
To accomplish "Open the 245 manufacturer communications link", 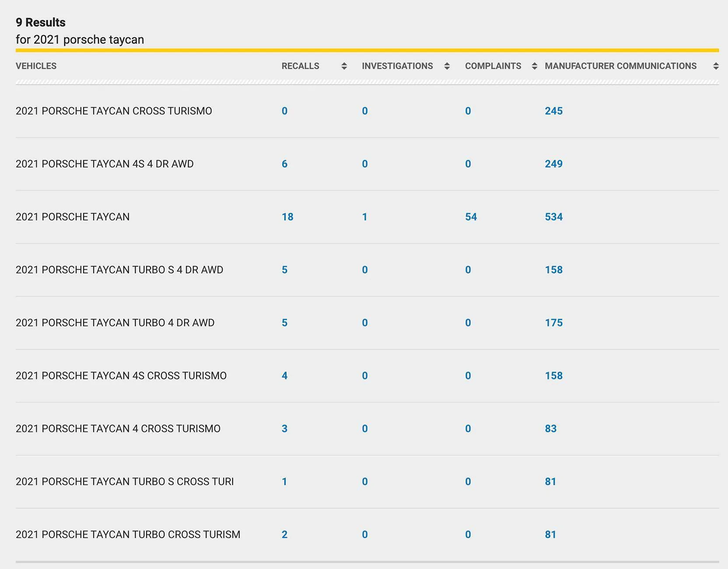I will point(554,111).
